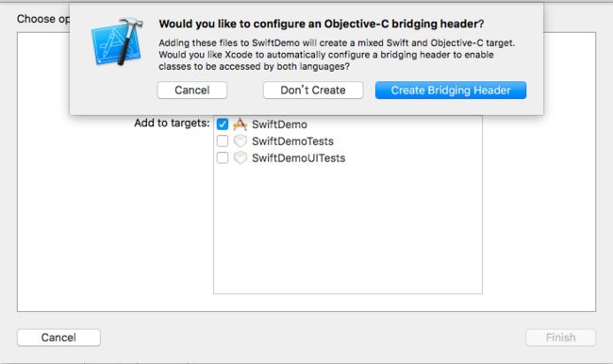Click the SwiftDemo app target icon
This screenshot has width=613, height=364.
(240, 124)
